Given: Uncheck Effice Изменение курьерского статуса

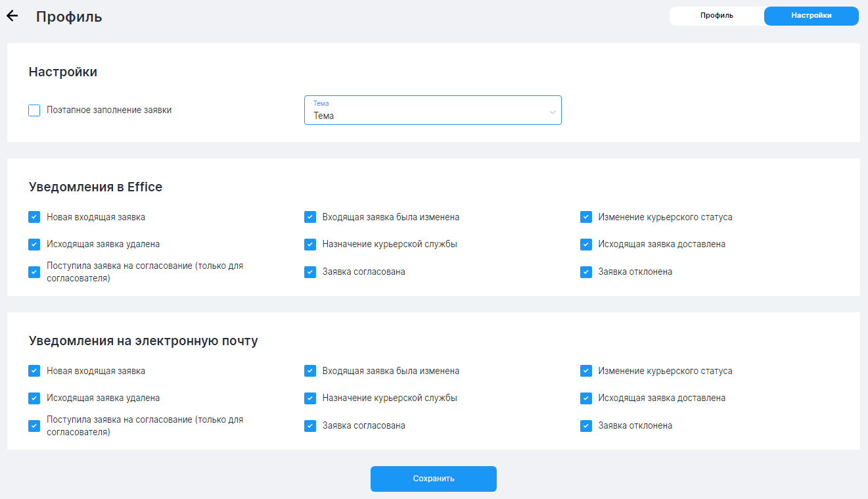Looking at the screenshot, I should pyautogui.click(x=586, y=217).
